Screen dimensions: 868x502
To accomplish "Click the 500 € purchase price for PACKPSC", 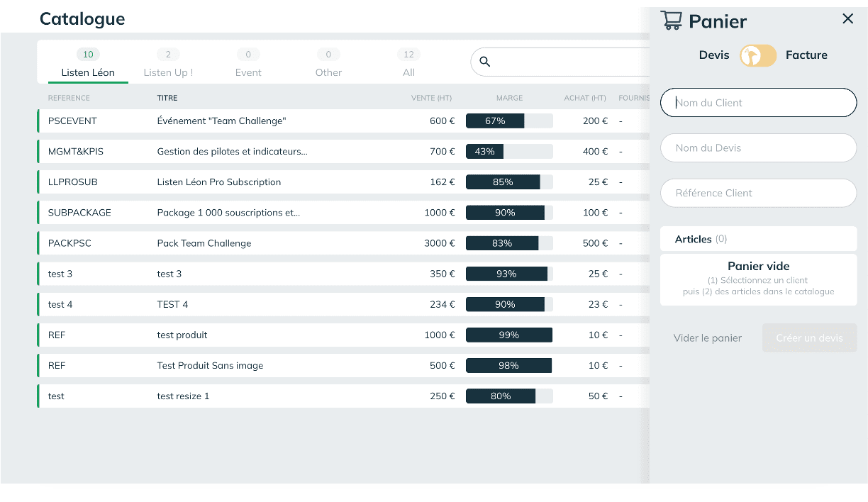I will [x=596, y=243].
